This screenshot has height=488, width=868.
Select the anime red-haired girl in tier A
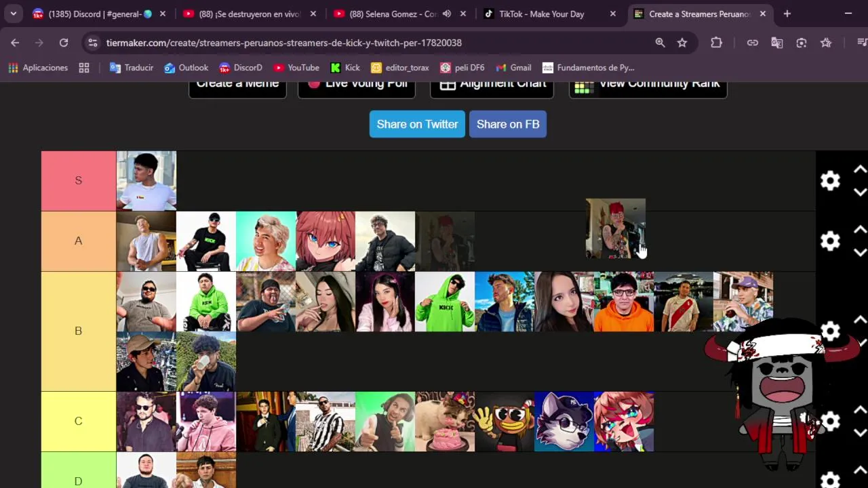tap(325, 241)
